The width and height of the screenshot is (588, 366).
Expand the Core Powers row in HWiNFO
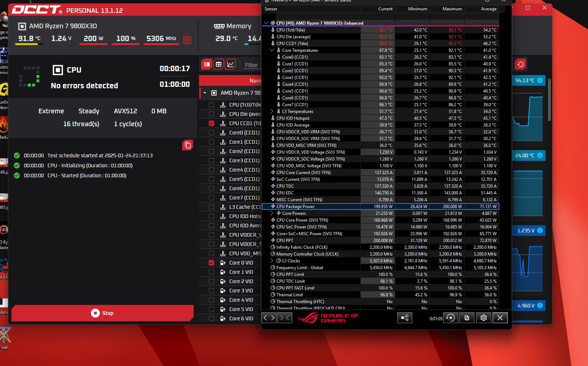point(272,213)
